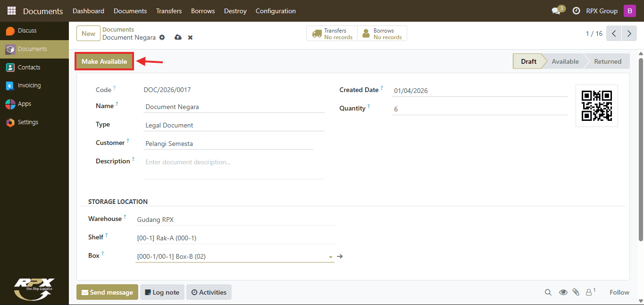Click the Make Available button
Viewport: 644px width, 305px height.
pos(104,61)
